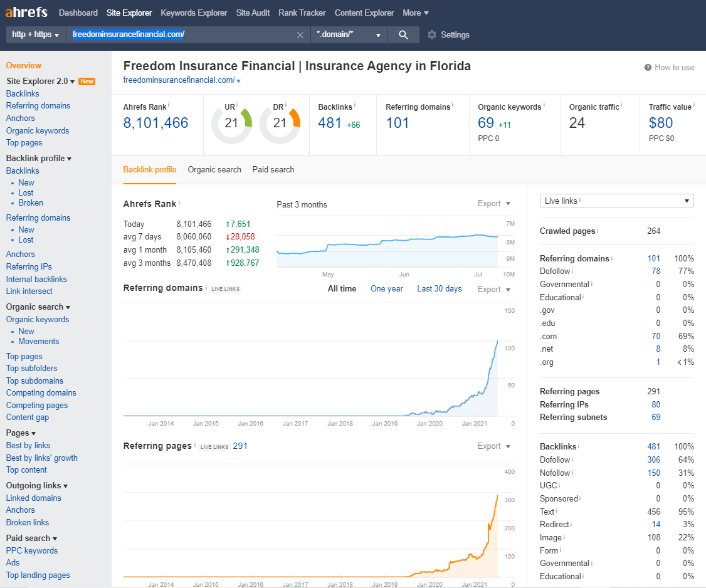Open Movements under Organic keywords
The height and width of the screenshot is (588, 706).
pyautogui.click(x=39, y=342)
